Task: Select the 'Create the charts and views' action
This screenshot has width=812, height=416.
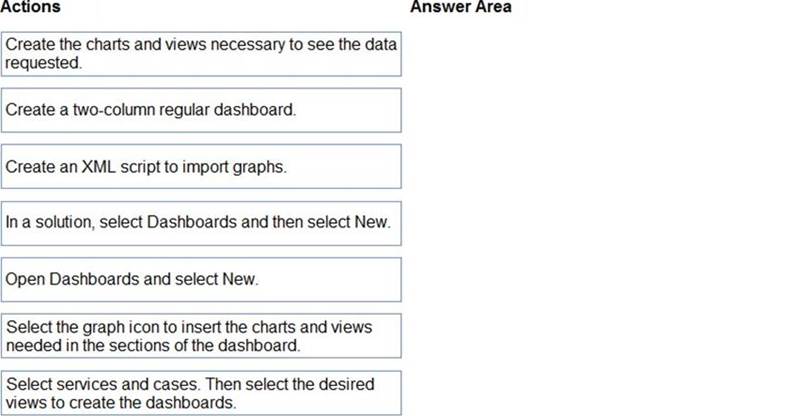Action: pyautogui.click(x=200, y=54)
